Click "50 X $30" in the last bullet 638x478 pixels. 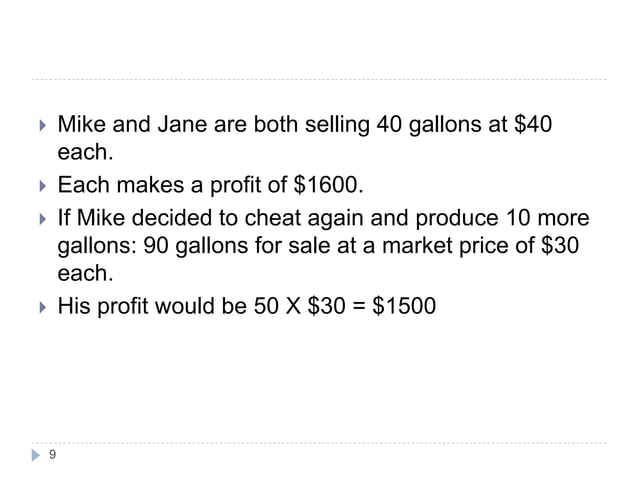coord(299,306)
